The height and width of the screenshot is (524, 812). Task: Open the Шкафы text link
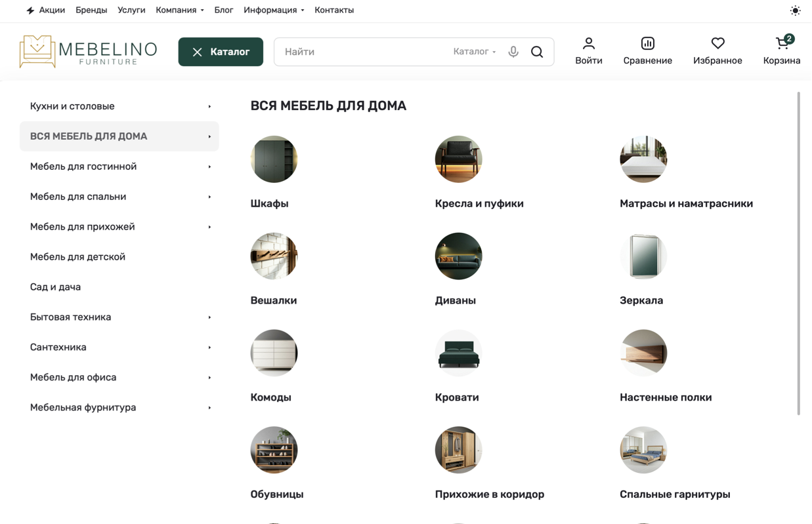(x=269, y=204)
